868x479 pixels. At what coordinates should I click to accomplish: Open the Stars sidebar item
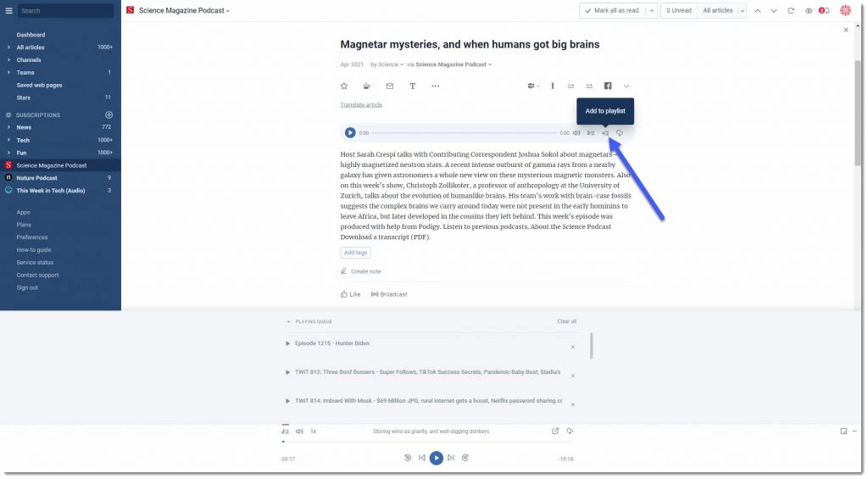tap(23, 98)
